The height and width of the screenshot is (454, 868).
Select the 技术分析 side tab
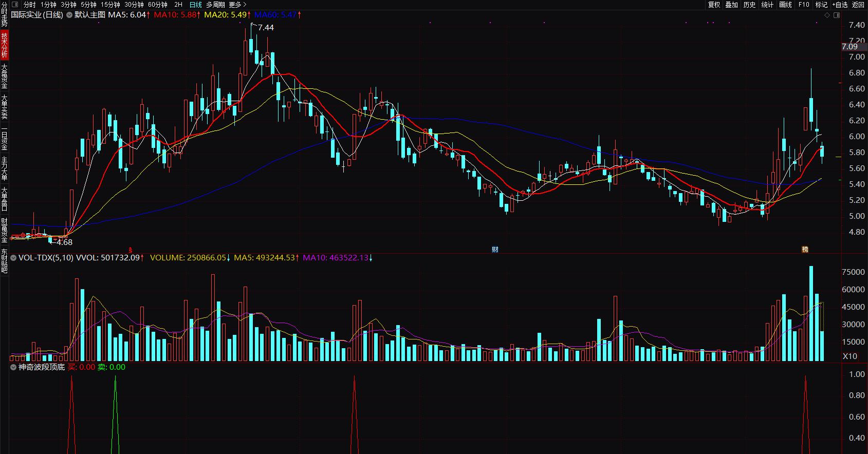tap(4, 45)
